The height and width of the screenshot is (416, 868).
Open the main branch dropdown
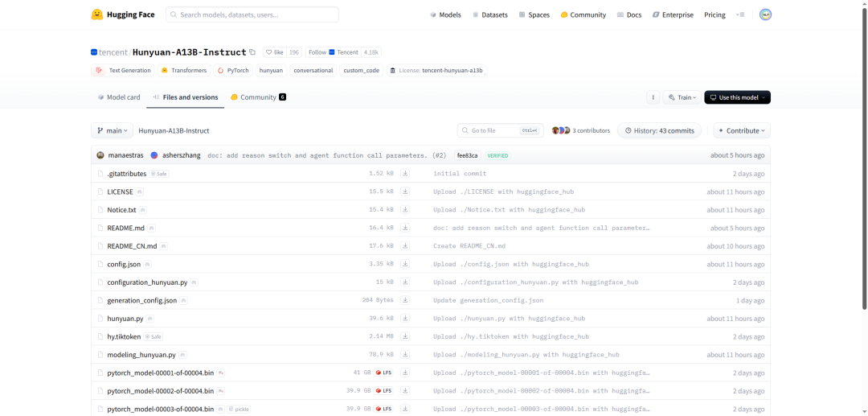click(112, 130)
